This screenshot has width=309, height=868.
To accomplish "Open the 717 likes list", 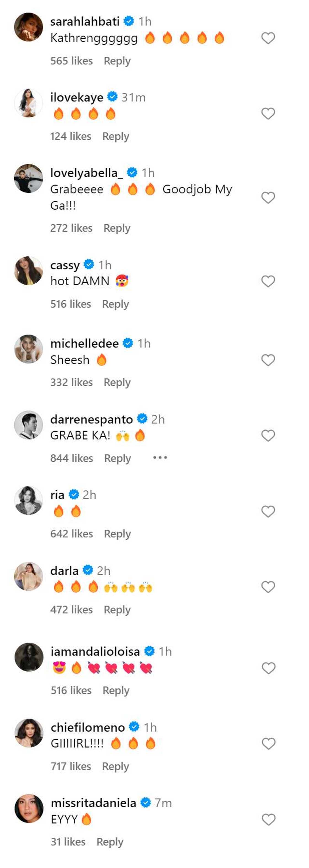I will (71, 766).
